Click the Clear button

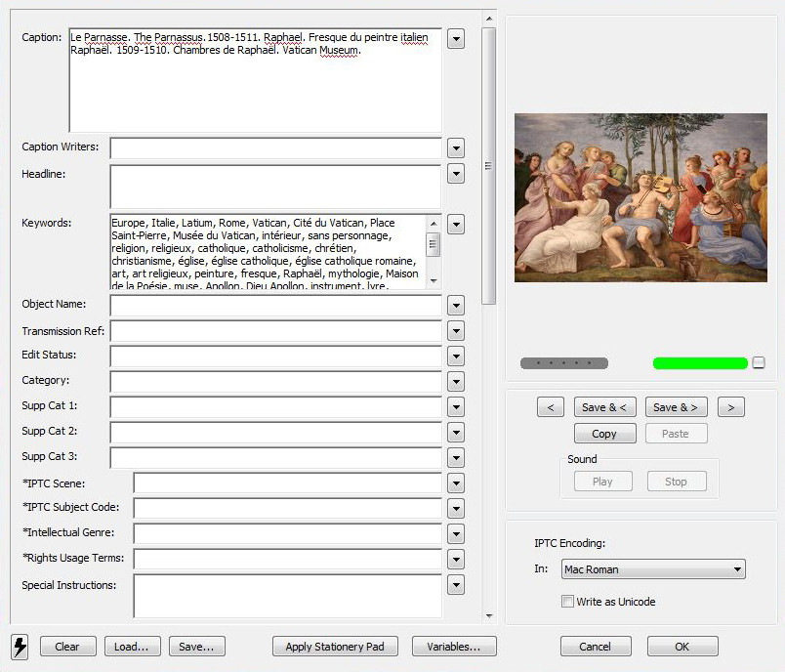pos(67,647)
